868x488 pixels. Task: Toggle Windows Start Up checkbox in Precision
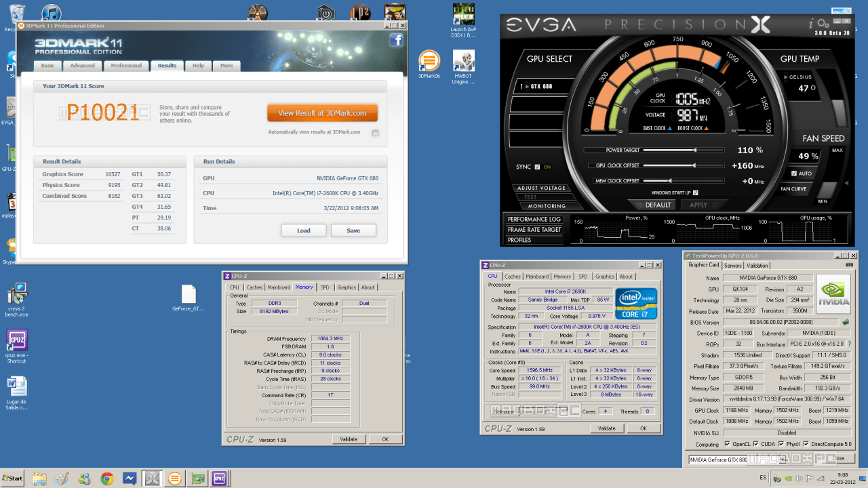click(696, 192)
